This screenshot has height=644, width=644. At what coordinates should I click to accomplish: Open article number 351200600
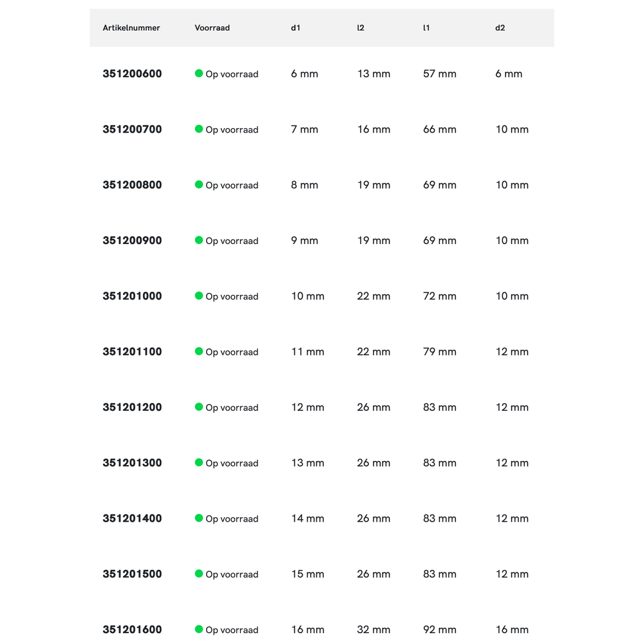click(132, 74)
